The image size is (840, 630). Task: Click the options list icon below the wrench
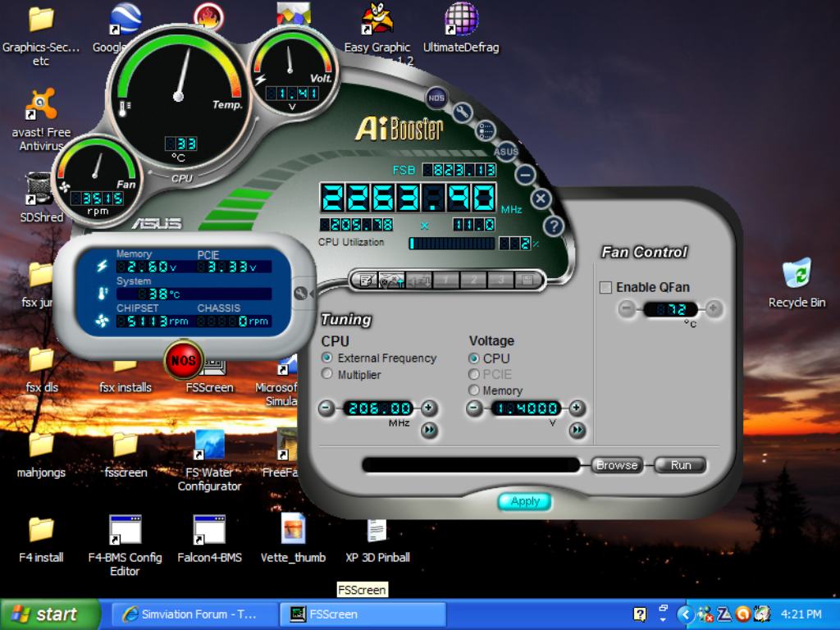tap(485, 130)
